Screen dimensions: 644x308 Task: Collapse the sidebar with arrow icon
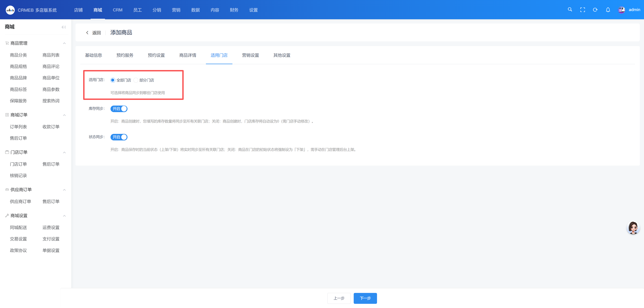(x=64, y=27)
